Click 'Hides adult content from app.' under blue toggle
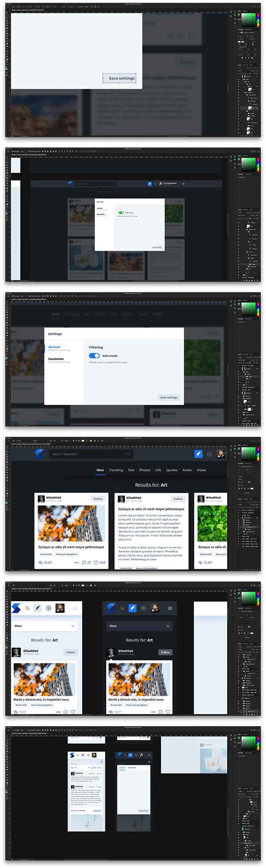266x868 pixels. (108, 362)
